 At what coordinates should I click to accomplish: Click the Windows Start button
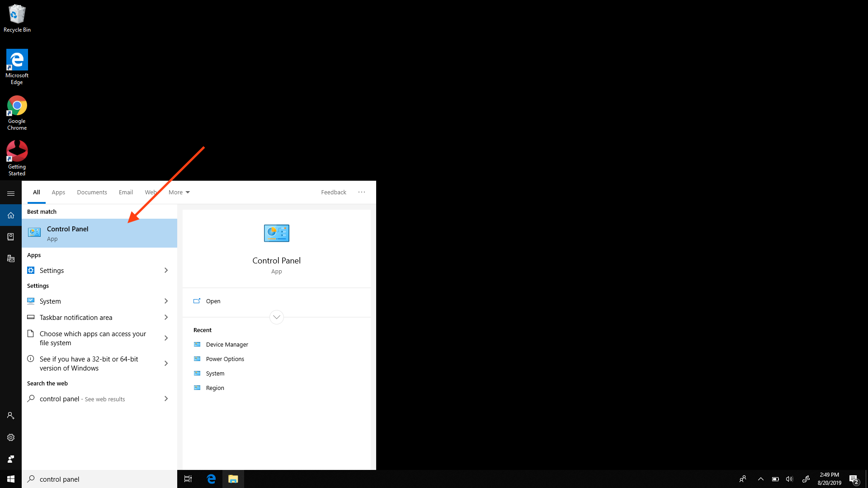(x=11, y=479)
